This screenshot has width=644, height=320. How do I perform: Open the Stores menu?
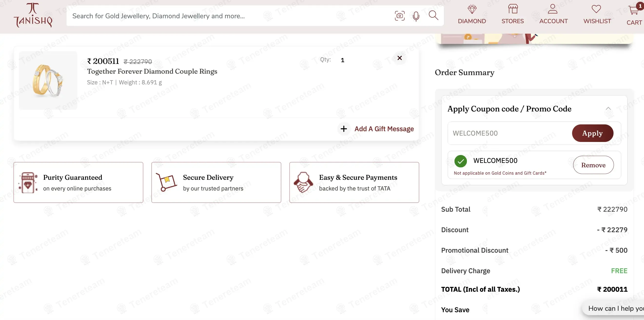pos(513,14)
